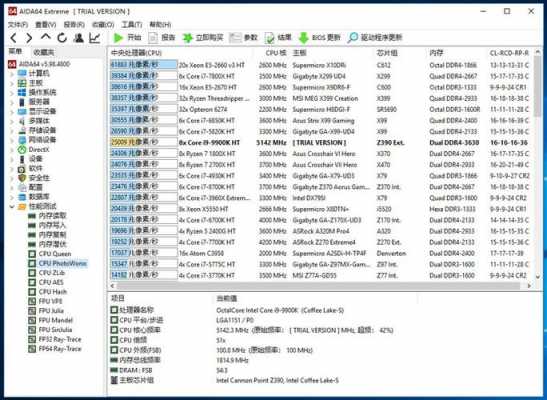The height and width of the screenshot is (400, 547).
Task: Open the 查看(V) menu
Action: click(46, 24)
